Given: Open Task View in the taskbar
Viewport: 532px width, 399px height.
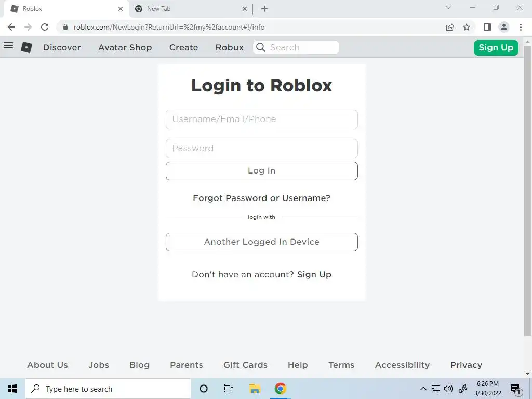Looking at the screenshot, I should (x=229, y=389).
